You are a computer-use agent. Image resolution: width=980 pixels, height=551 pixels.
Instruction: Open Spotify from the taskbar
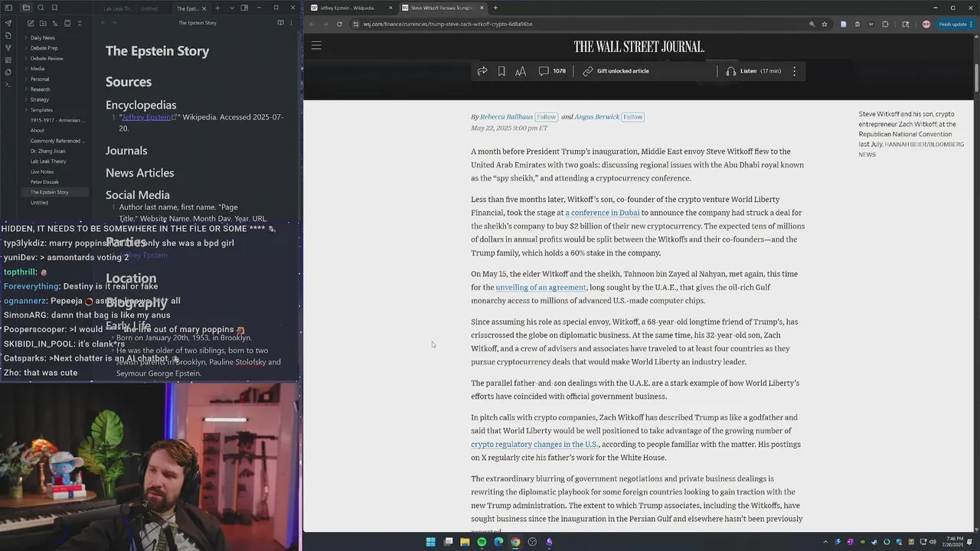click(482, 542)
